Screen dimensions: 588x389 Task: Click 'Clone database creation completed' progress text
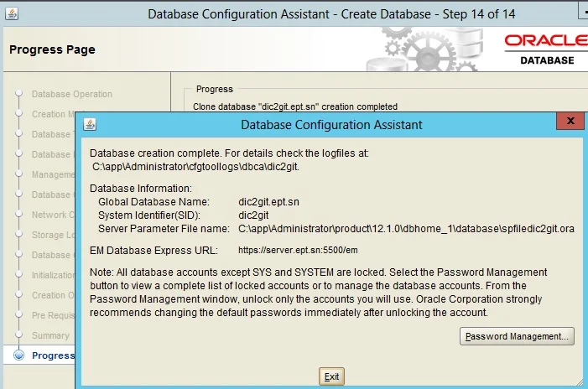pos(295,106)
